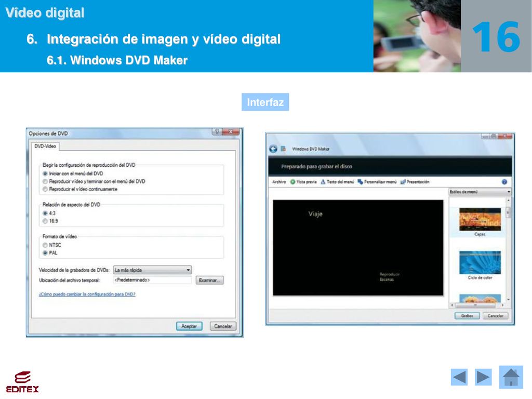Click the Ubicación del archivo temporal field
The height and width of the screenshot is (399, 532).
tap(152, 280)
